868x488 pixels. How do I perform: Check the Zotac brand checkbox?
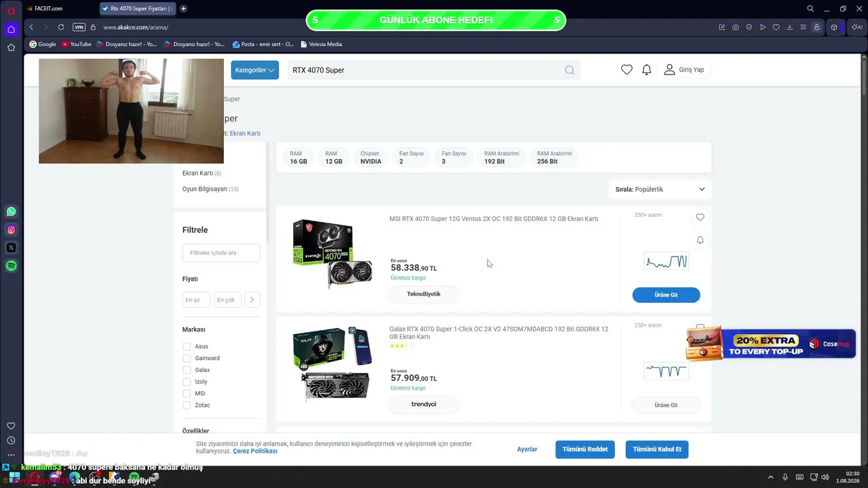point(186,405)
